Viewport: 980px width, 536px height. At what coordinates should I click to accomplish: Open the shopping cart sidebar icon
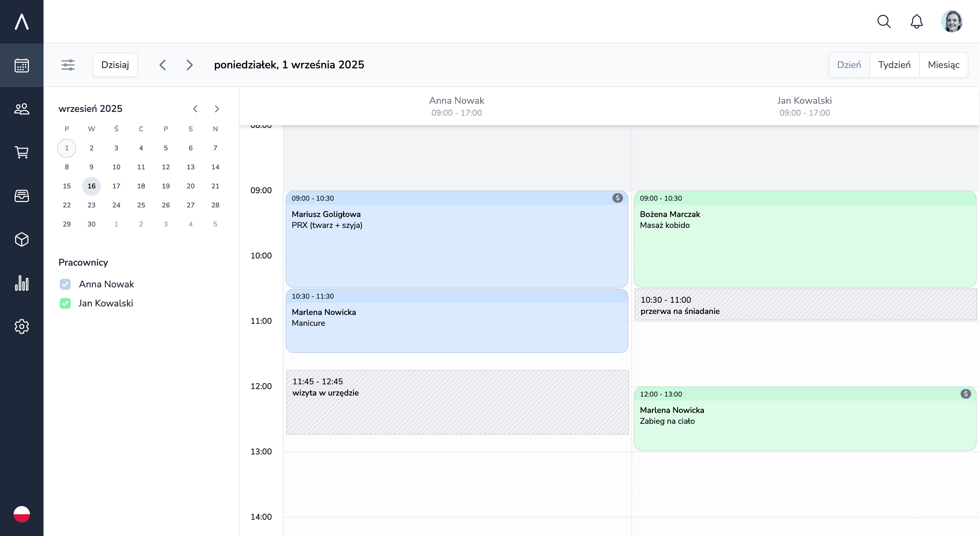point(22,152)
